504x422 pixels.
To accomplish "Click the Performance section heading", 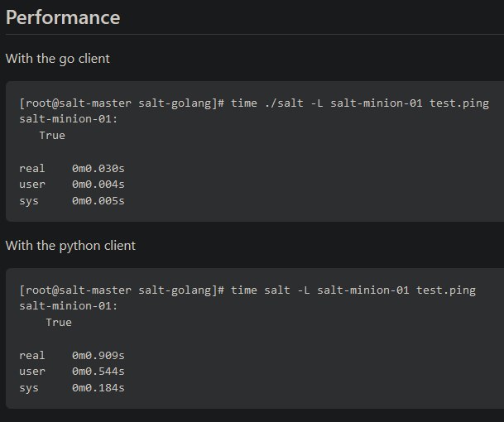I will (63, 17).
